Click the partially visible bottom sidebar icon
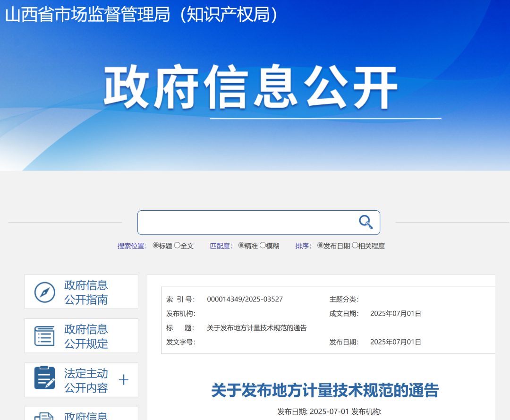Image resolution: width=510 pixels, height=420 pixels. 45,416
